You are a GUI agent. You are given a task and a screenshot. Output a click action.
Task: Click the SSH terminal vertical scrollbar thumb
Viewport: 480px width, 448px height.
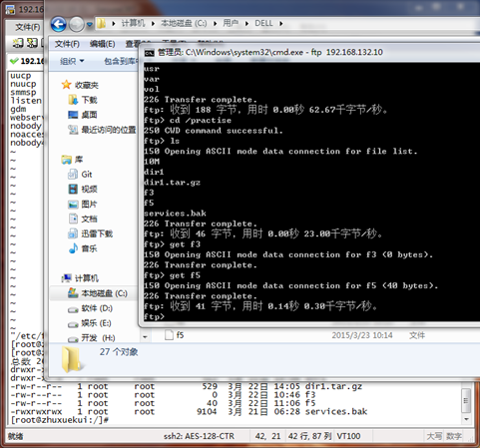click(x=466, y=400)
